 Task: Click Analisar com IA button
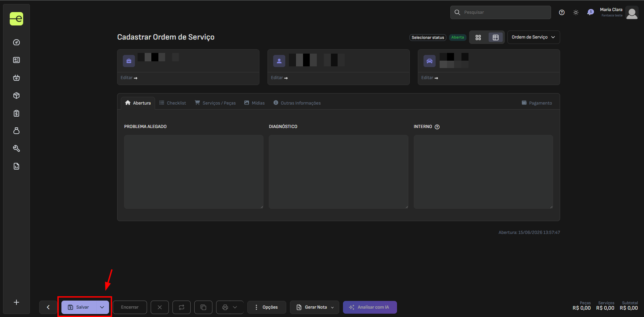click(370, 307)
